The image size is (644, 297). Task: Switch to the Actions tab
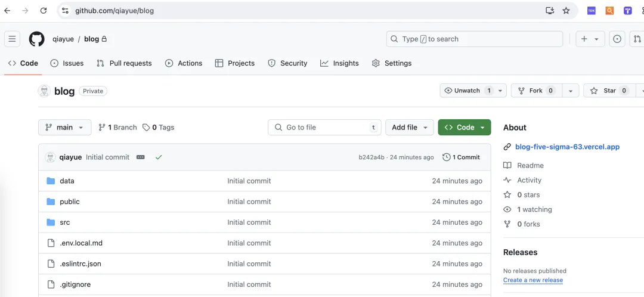(184, 63)
